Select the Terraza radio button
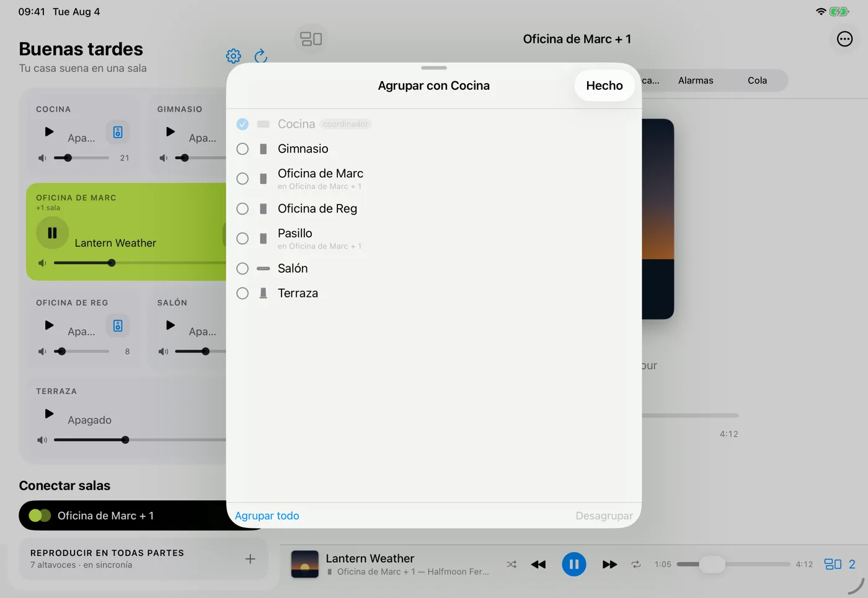Image resolution: width=868 pixels, height=598 pixels. click(x=242, y=293)
